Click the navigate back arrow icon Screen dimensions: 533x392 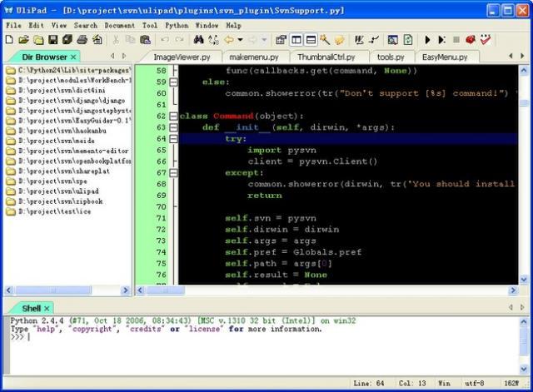tap(228, 39)
